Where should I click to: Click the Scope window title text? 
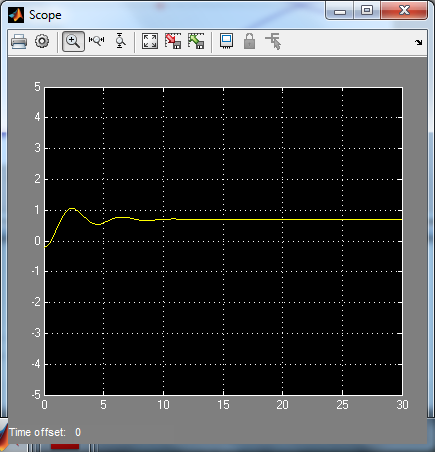45,15
